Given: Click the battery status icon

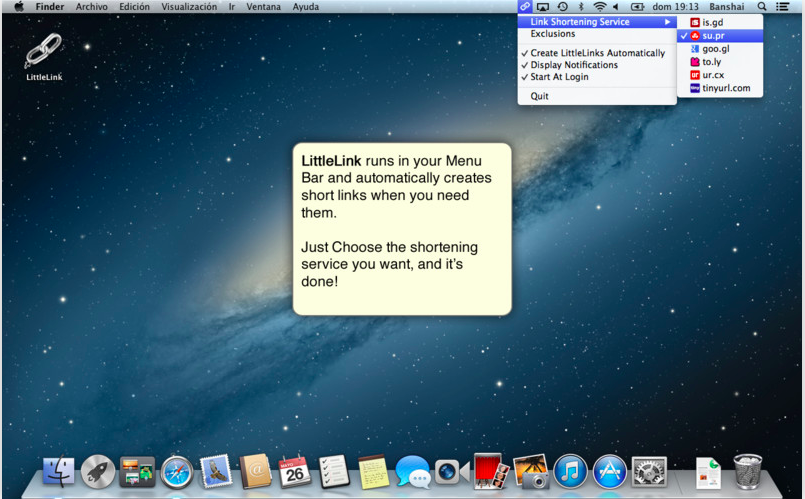Looking at the screenshot, I should coord(637,7).
